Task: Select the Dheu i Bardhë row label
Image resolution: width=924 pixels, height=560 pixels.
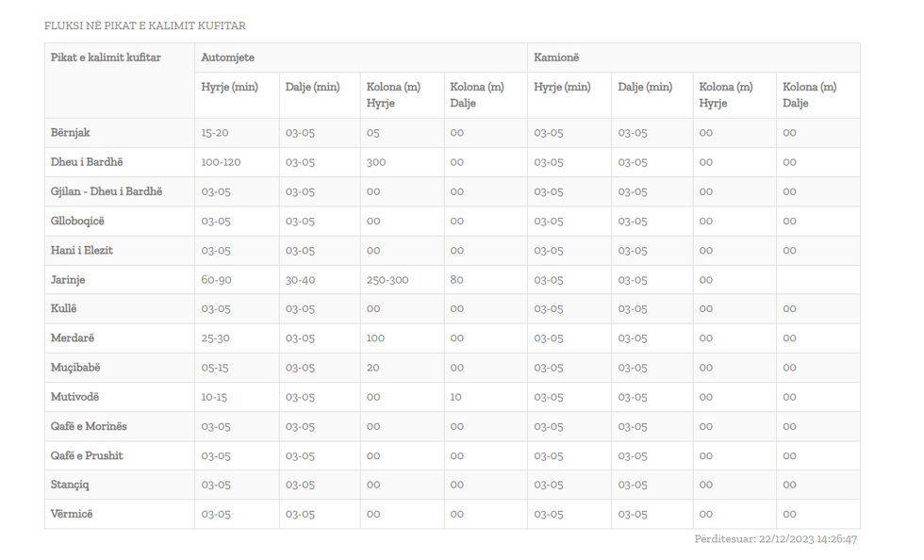Action: click(87, 162)
